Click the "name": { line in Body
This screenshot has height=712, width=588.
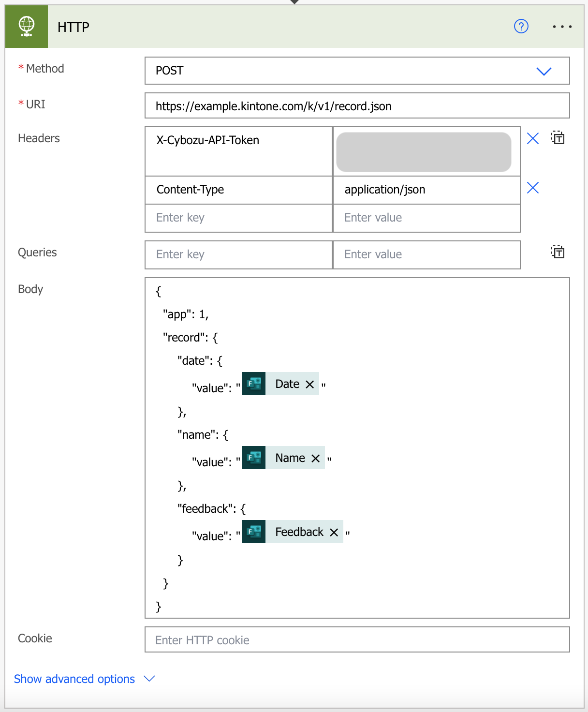pyautogui.click(x=203, y=435)
